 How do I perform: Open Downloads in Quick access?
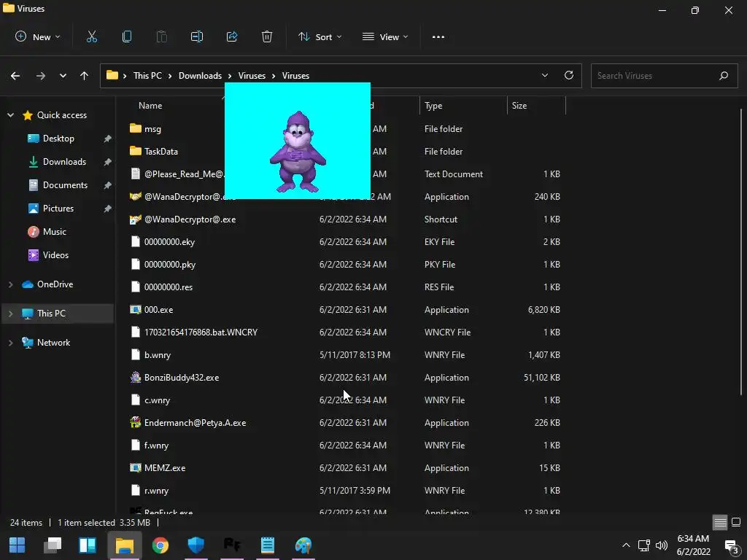64,161
